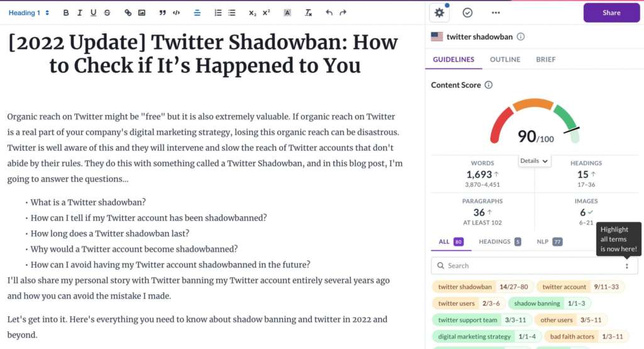The height and width of the screenshot is (349, 644).
Task: Clear formatting with the Tx icon
Action: 308,13
